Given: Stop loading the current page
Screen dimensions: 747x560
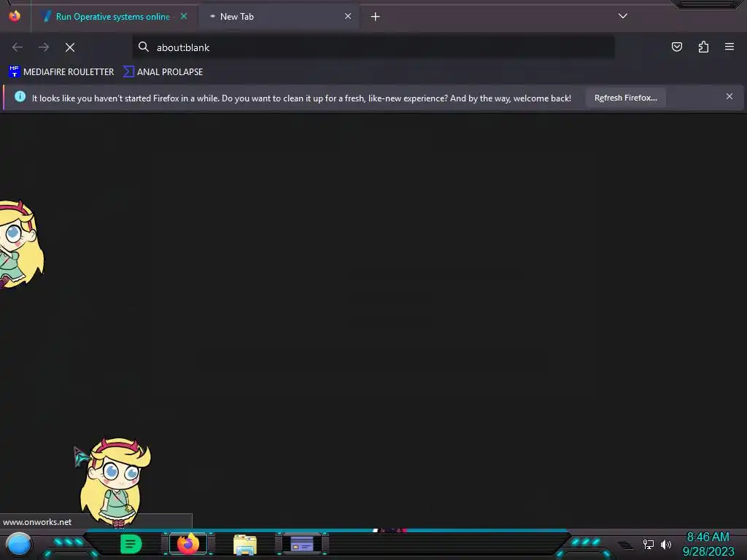Looking at the screenshot, I should (70, 47).
